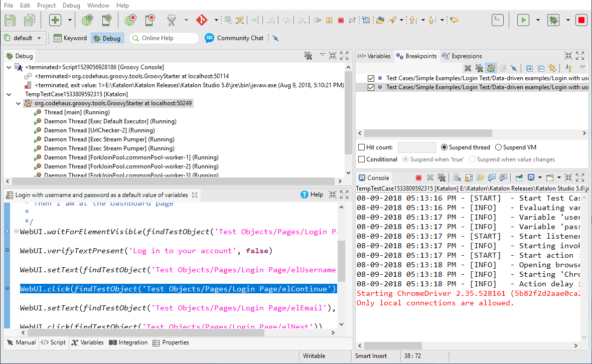This screenshot has height=364, width=592.
Task: Click the Debug perspective button
Action: pyautogui.click(x=107, y=38)
